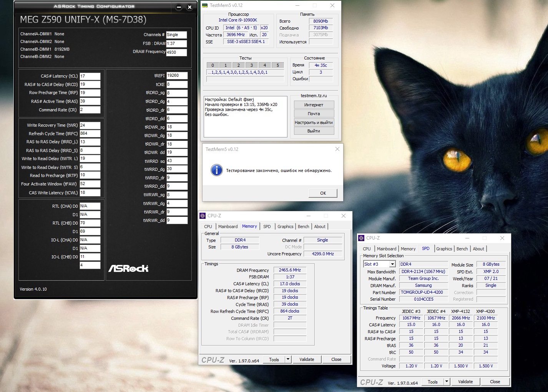Click the Four Activate Window (tFAW) field
Viewport: 548px width, 392px height.
pos(90,184)
